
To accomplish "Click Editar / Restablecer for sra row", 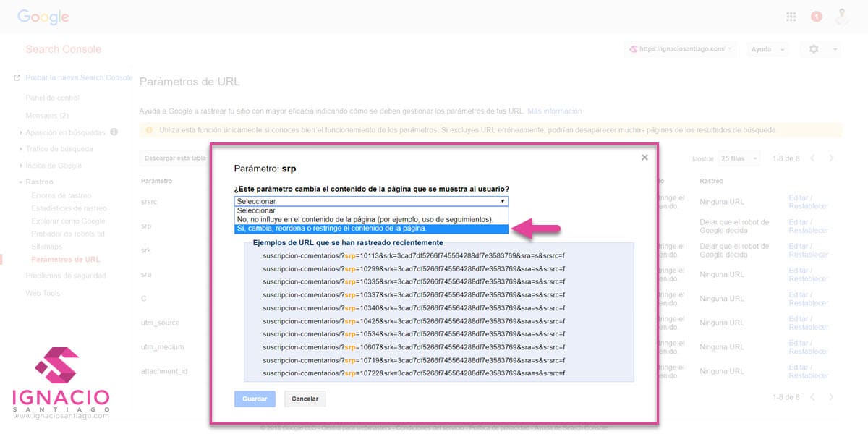I will (808, 274).
